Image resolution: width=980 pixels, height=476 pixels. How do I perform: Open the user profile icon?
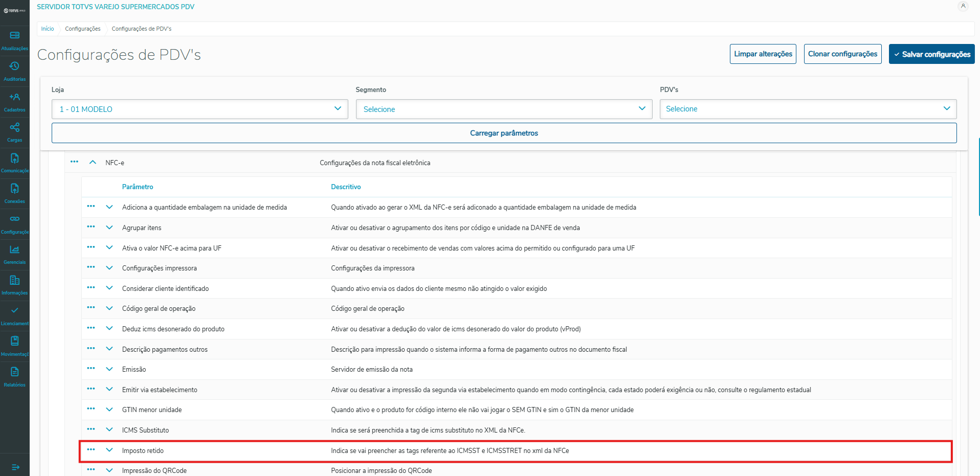coord(963,6)
